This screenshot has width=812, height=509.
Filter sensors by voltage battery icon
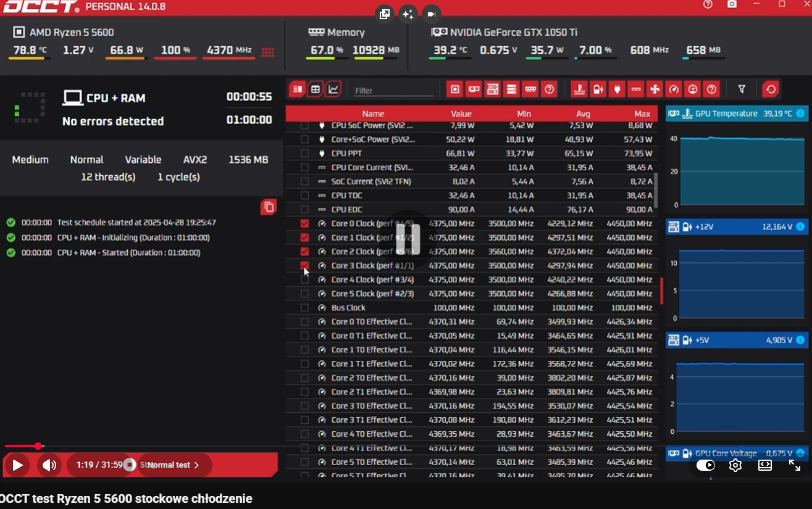point(598,89)
